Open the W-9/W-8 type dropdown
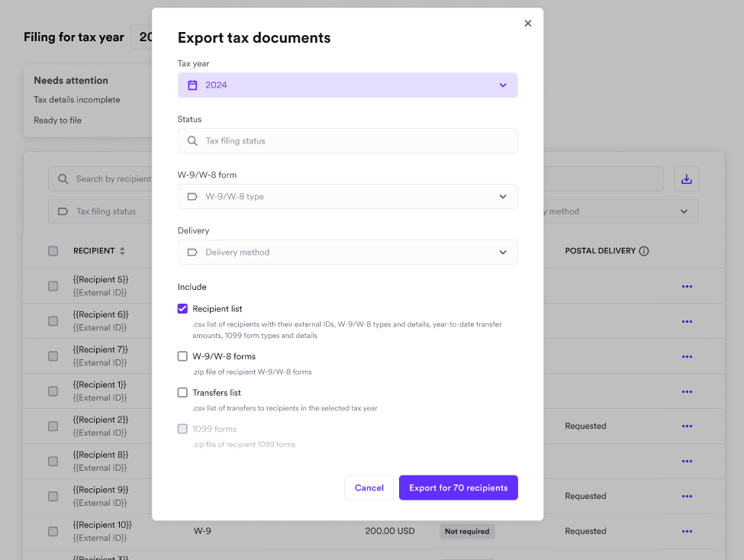The height and width of the screenshot is (560, 744). point(502,196)
